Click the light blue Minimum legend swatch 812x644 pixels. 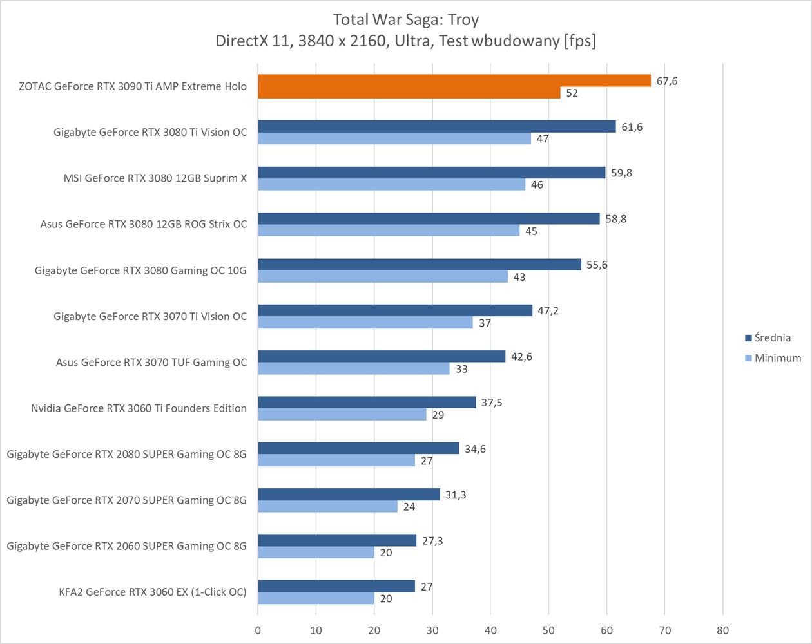pos(748,358)
